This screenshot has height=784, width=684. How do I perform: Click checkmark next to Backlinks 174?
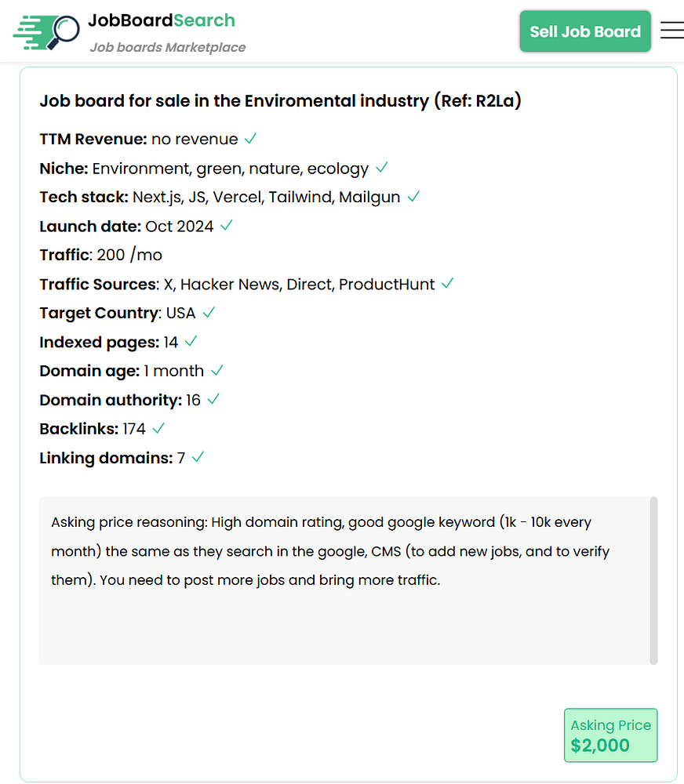click(158, 429)
